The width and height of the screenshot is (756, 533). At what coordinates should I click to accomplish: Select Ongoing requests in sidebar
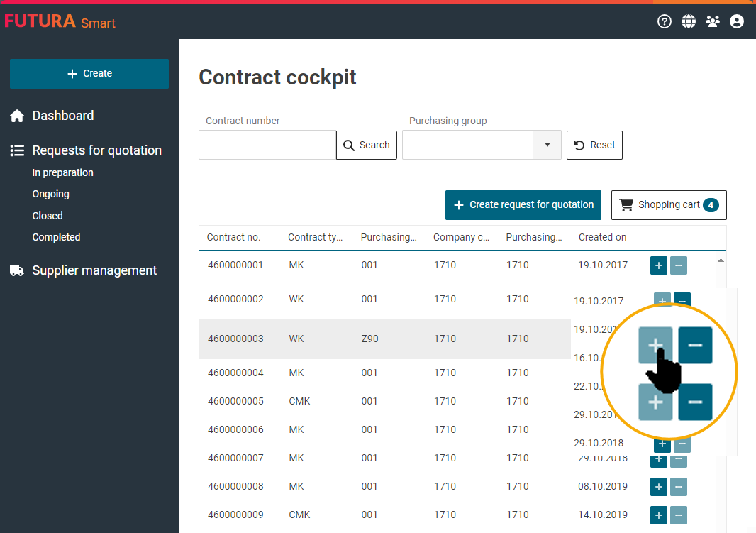coord(50,194)
